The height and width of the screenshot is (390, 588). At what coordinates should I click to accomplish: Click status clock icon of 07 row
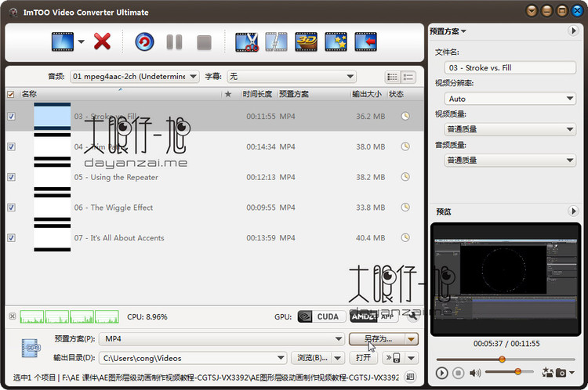coord(405,237)
